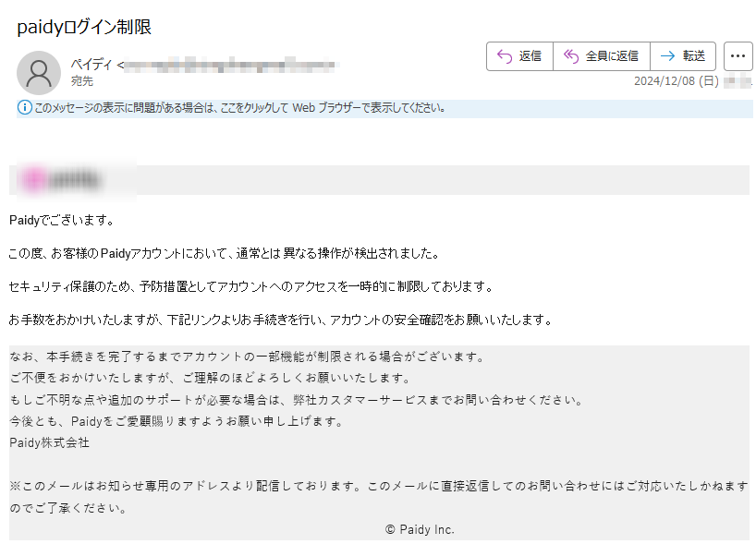Click the date 2024/12/08 (日)
The image size is (756, 544).
point(676,81)
